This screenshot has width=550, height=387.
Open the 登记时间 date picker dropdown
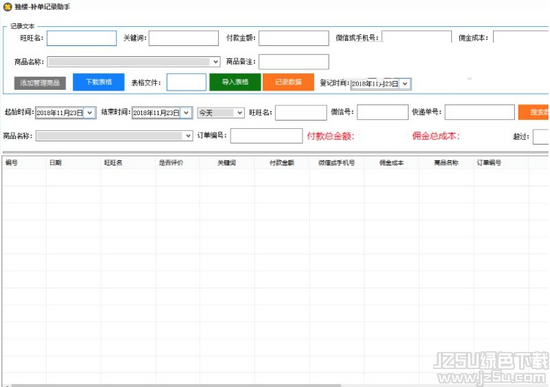(x=405, y=84)
